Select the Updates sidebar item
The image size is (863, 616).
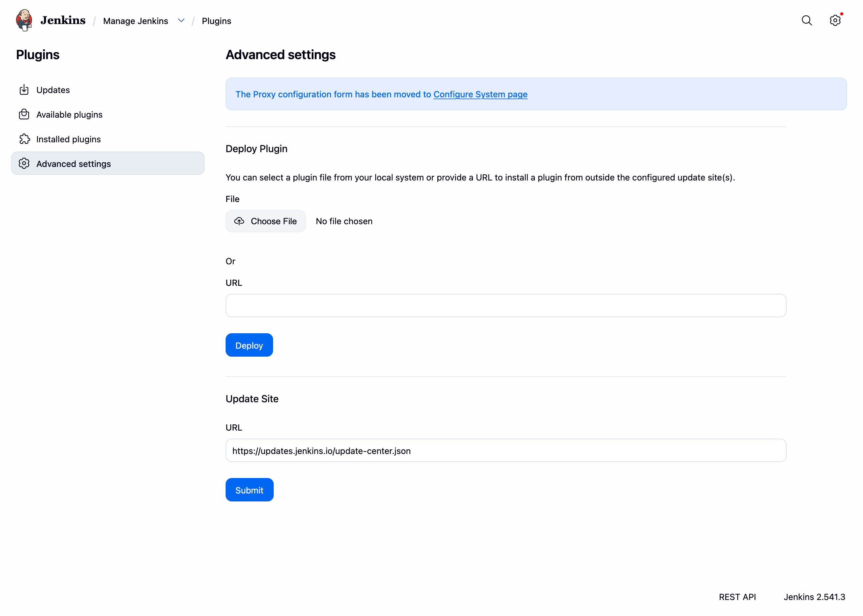[108, 90]
